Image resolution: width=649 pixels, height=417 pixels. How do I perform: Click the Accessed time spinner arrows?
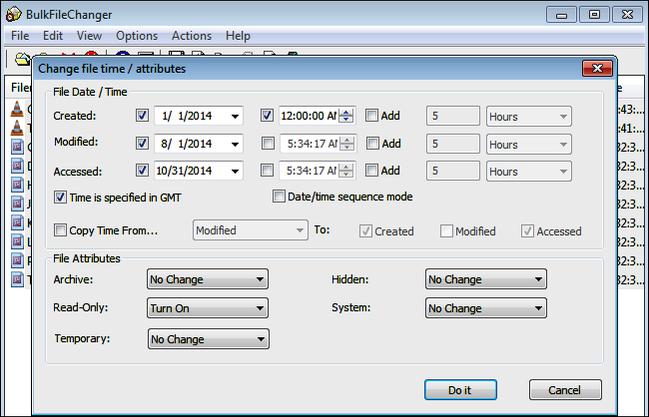(346, 171)
